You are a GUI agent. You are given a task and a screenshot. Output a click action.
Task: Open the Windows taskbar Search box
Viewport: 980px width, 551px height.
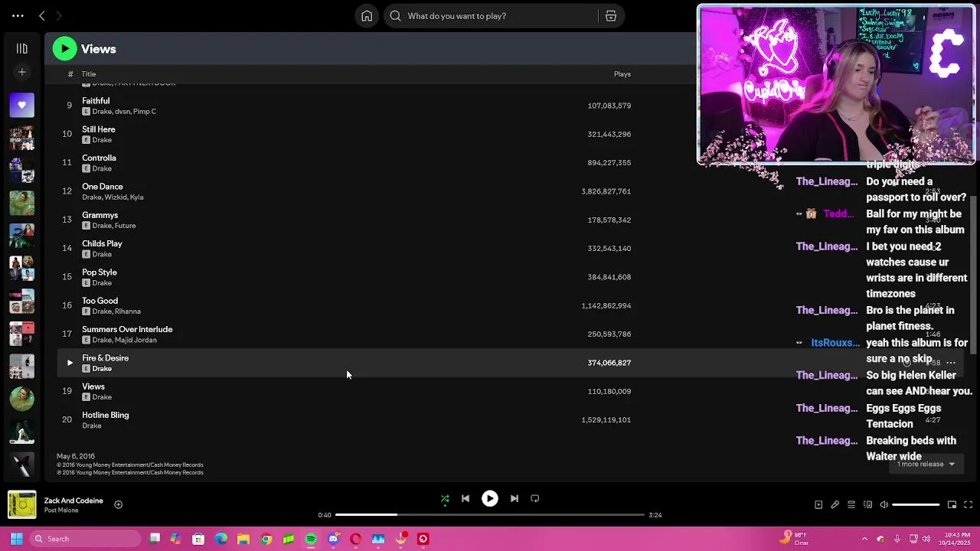click(85, 539)
